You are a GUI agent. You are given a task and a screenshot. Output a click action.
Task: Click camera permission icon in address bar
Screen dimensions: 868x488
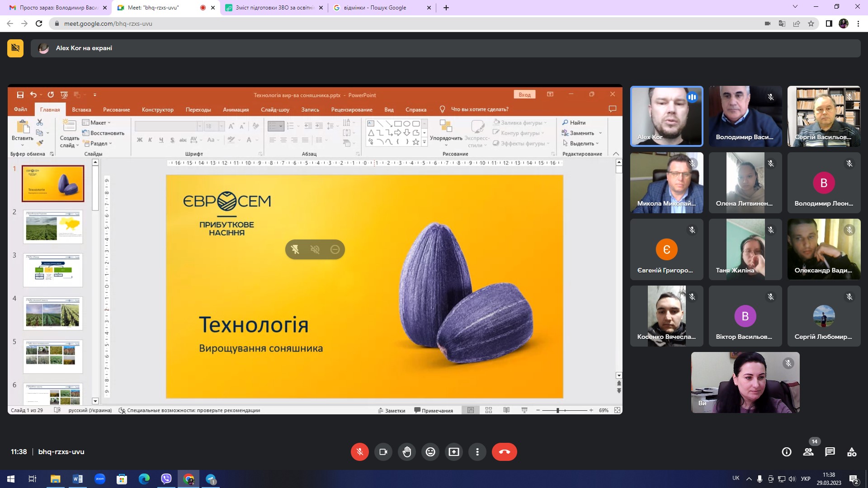(768, 23)
